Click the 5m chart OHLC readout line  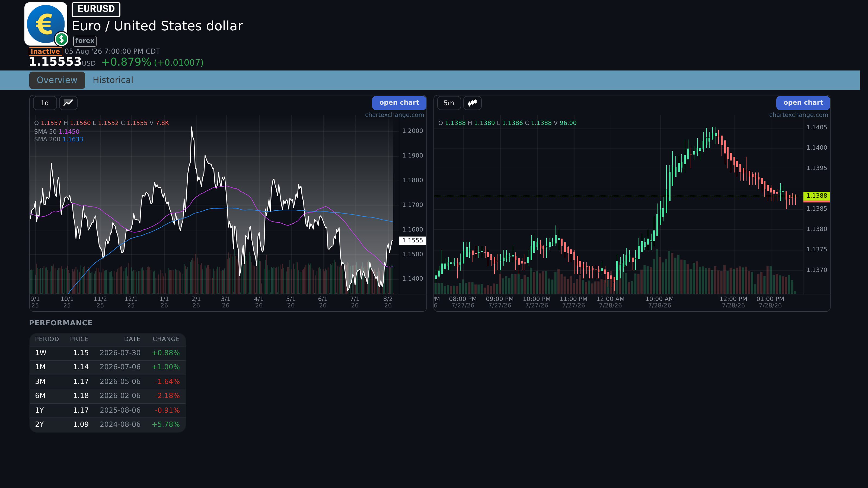[507, 123]
